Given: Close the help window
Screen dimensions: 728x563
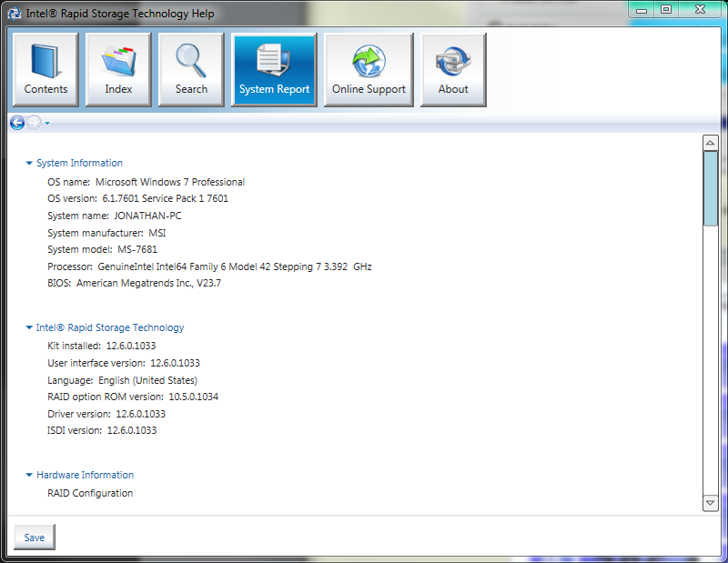Looking at the screenshot, I should tap(700, 10).
